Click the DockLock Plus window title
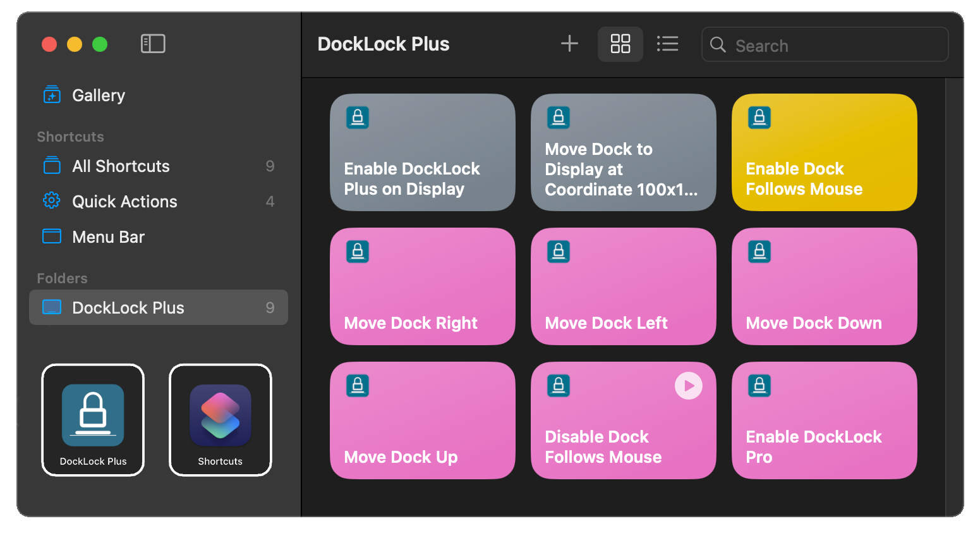This screenshot has width=980, height=533. point(384,44)
